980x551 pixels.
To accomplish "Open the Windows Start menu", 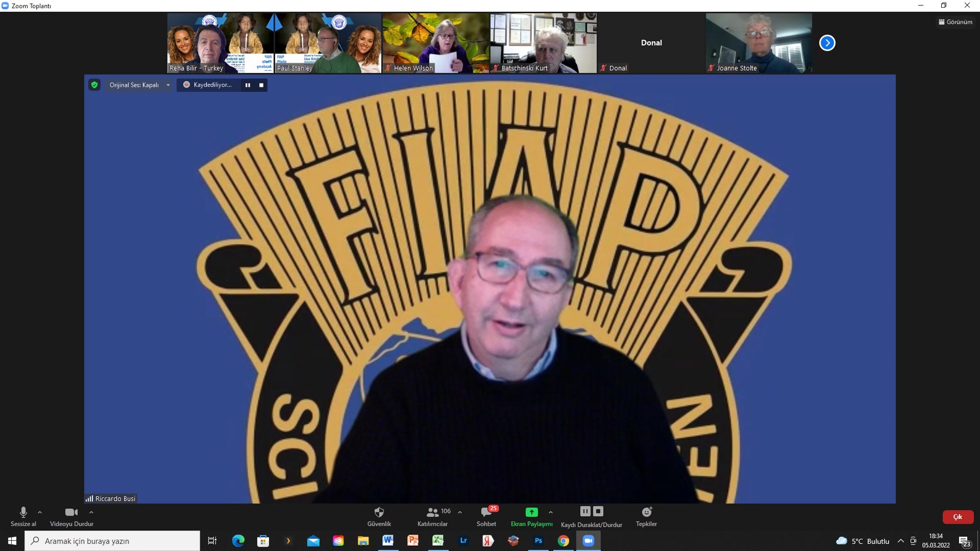I will coord(12,541).
